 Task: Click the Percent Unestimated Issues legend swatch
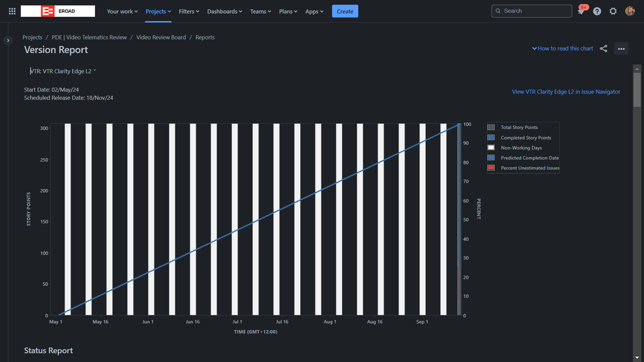[491, 168]
